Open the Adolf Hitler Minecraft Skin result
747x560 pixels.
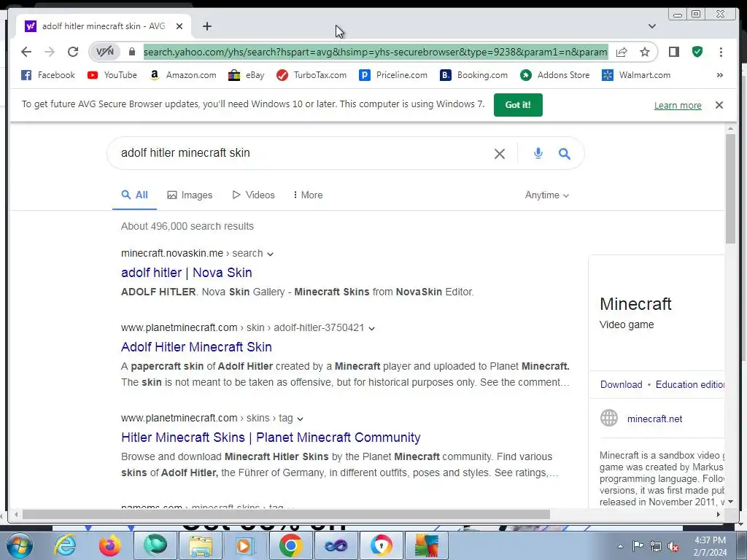[196, 346]
